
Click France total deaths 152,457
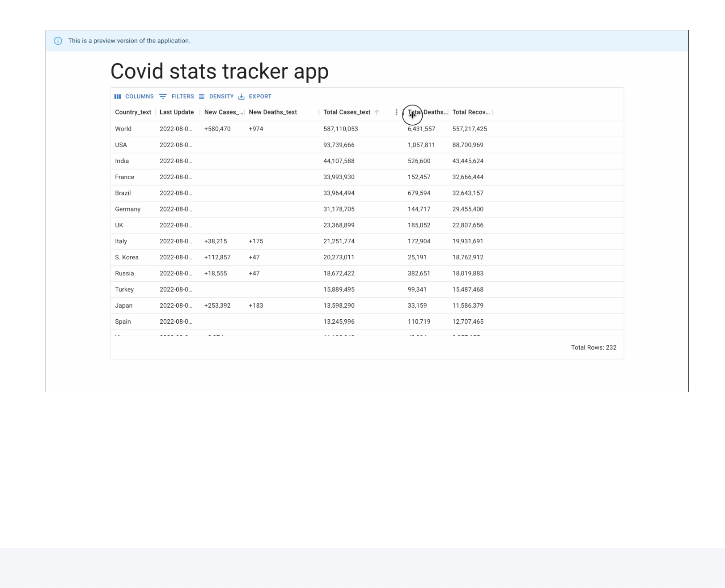tap(419, 177)
